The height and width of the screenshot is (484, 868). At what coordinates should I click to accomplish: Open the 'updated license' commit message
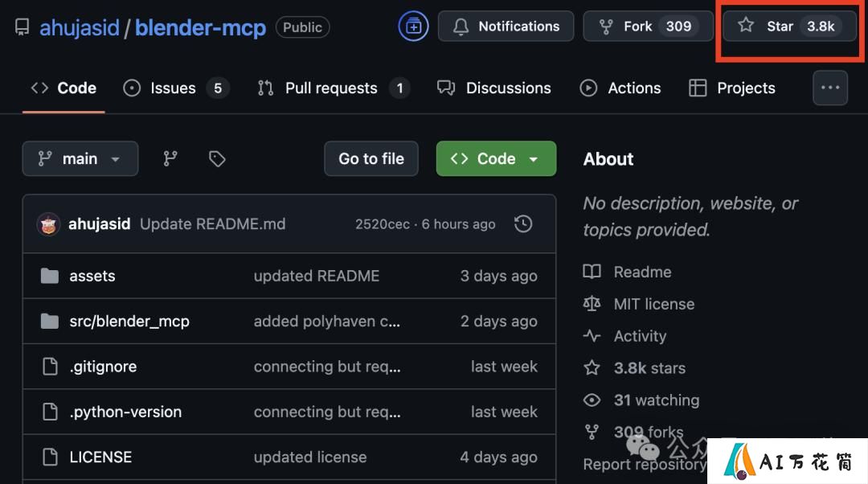(310, 457)
